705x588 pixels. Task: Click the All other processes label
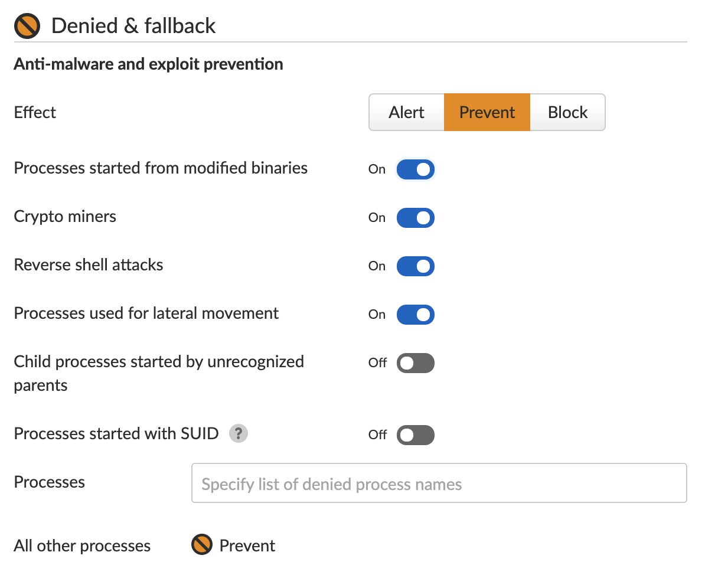[82, 545]
